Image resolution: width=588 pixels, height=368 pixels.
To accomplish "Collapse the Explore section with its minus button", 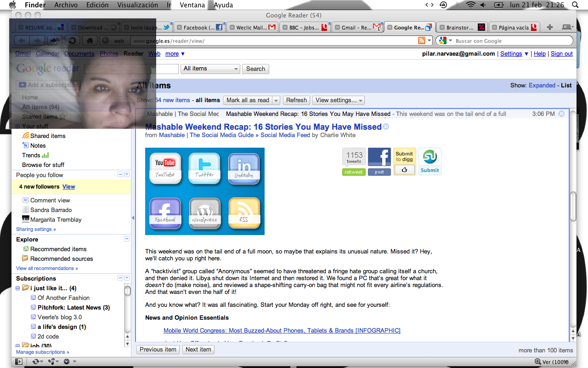I will [x=127, y=239].
